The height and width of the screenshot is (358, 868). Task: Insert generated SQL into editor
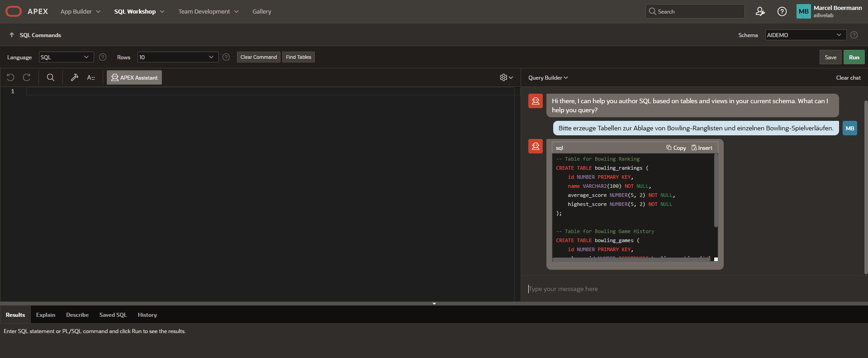[702, 148]
